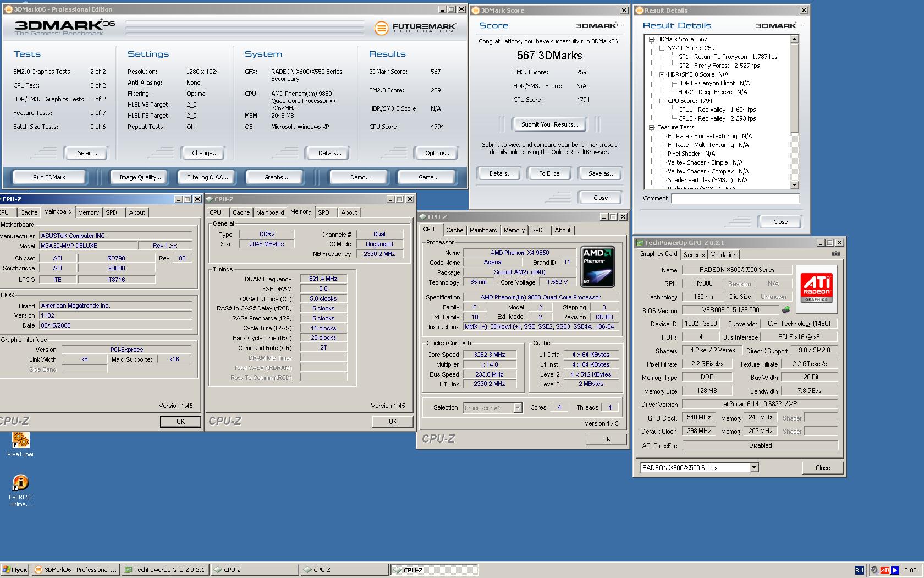Click the Save as... button
The height and width of the screenshot is (578, 924).
click(601, 173)
